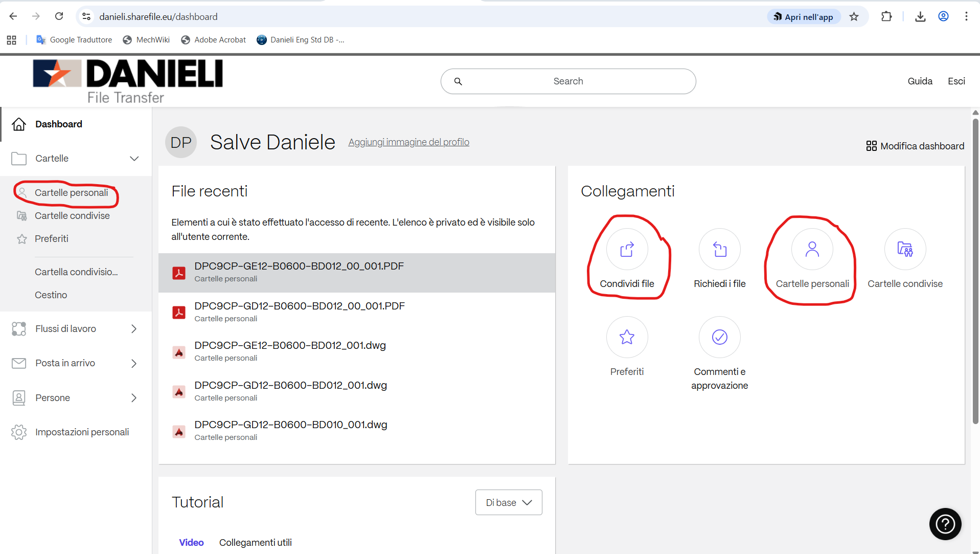Click Aggiungi immagine del profilo link
The height and width of the screenshot is (554, 980).
click(x=408, y=142)
